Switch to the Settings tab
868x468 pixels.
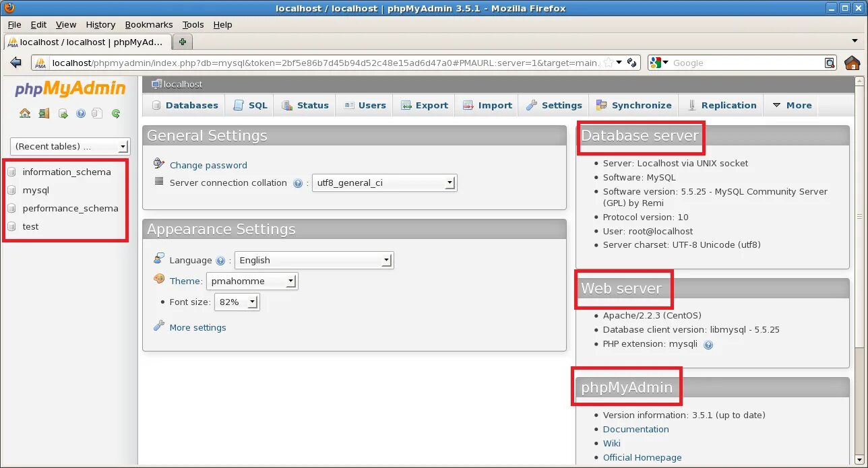click(x=554, y=105)
